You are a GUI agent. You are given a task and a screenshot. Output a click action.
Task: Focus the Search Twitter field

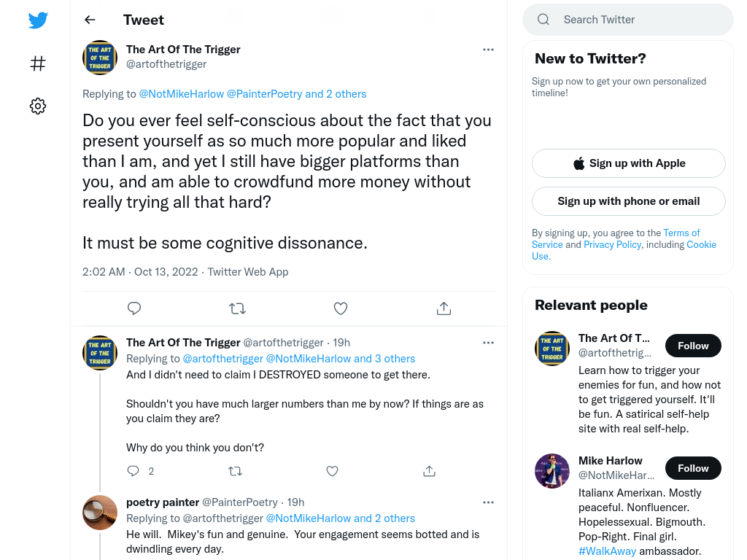[x=628, y=20]
